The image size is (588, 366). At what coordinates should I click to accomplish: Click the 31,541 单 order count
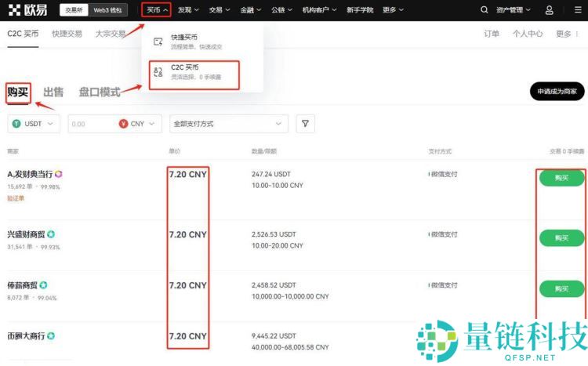pos(20,247)
